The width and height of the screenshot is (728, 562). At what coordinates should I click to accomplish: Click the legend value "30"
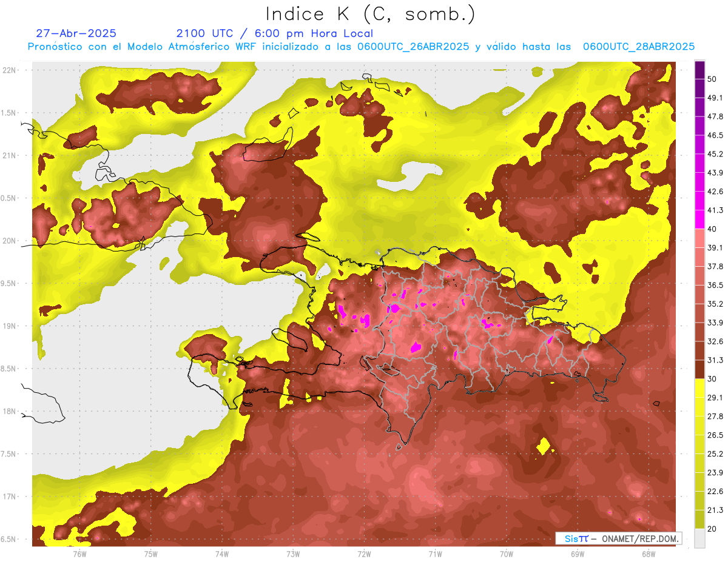[x=713, y=379]
